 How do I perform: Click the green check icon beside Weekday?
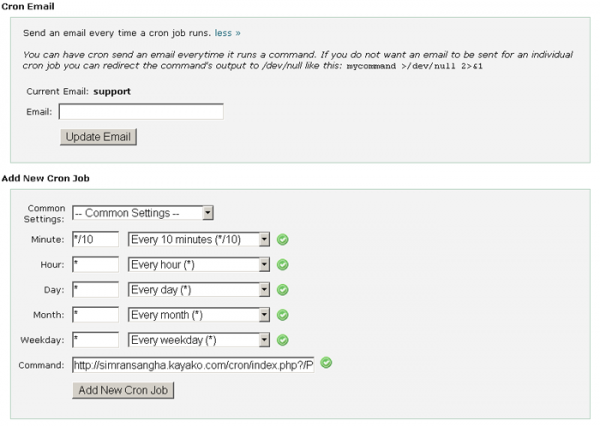click(x=282, y=340)
